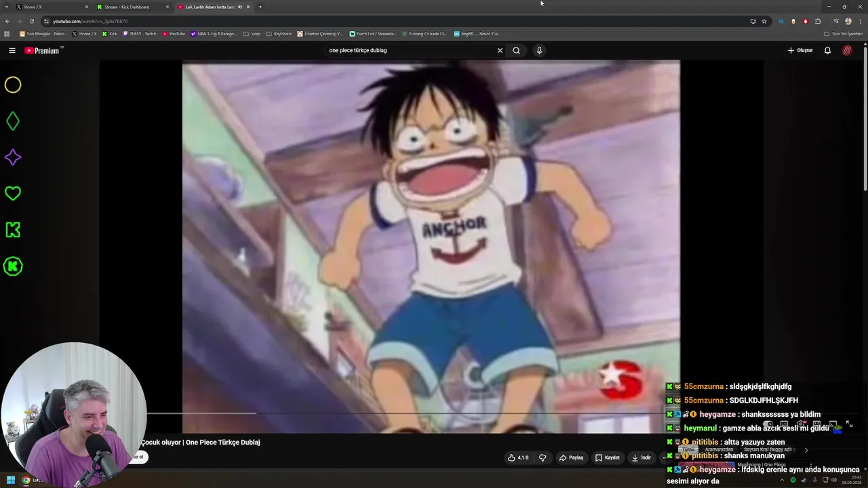Click the Oluştur create button
Screen dimensions: 868x488
pos(800,50)
